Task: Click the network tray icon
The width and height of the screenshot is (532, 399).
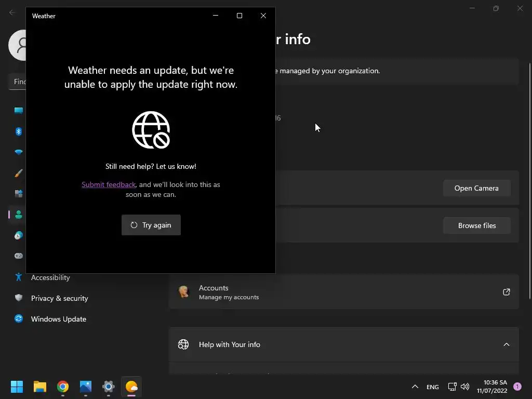Action: tap(453, 387)
